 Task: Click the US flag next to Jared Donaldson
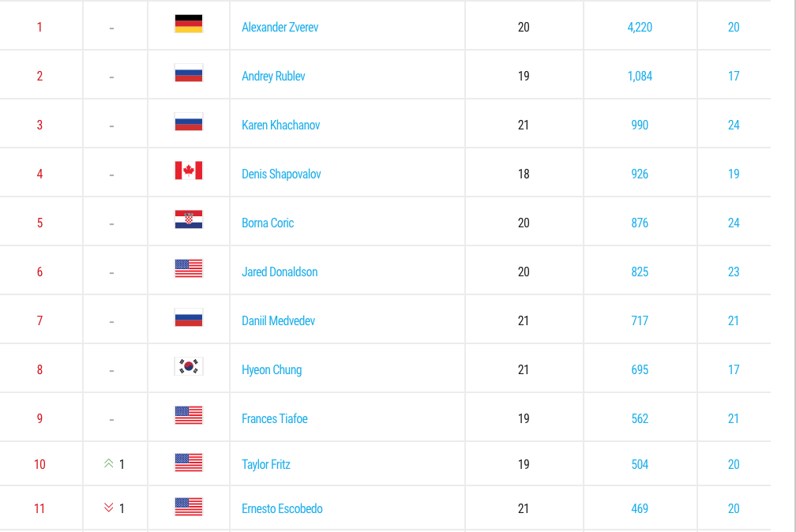click(189, 269)
